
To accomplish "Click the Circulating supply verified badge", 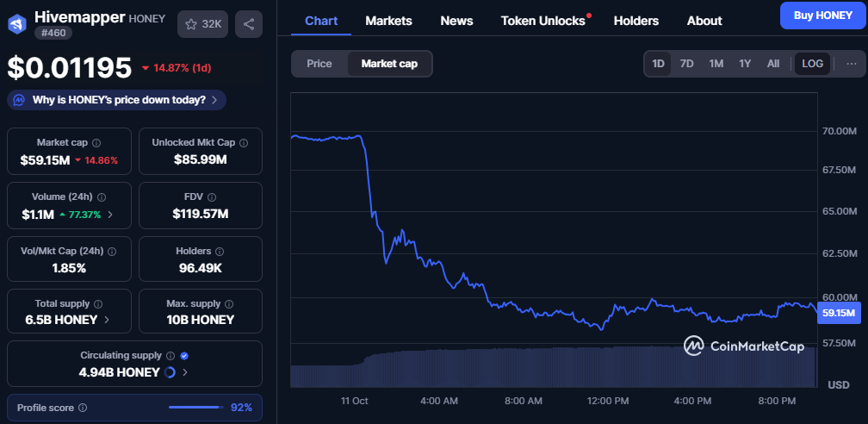I will pos(184,355).
